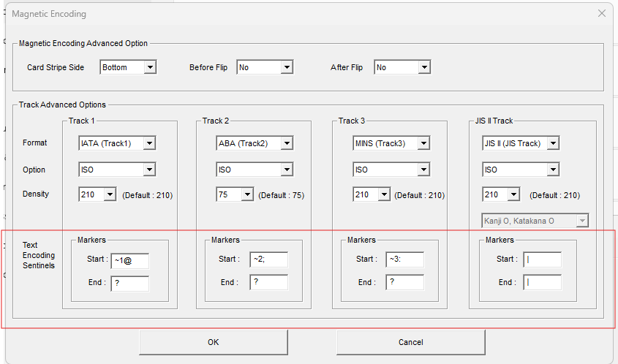618x364 pixels.
Task: Click the Before Flip label
Action: (208, 67)
